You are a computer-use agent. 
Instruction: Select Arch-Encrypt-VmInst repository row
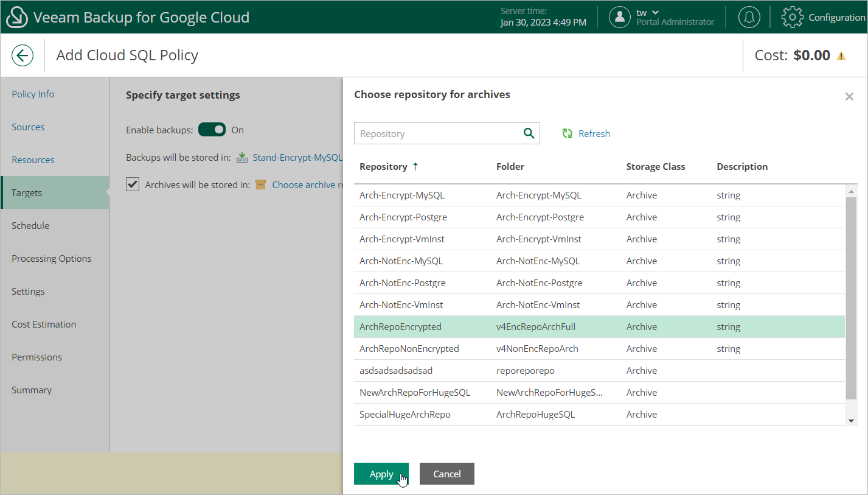[599, 239]
